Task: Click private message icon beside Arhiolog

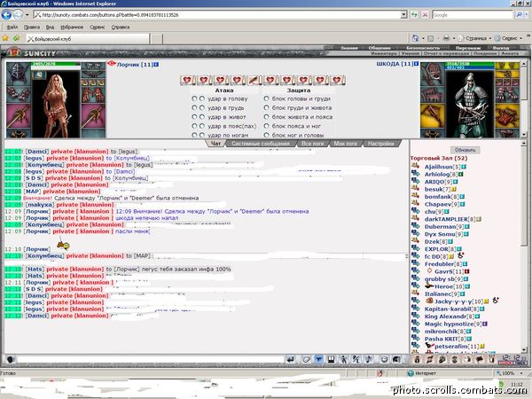Action: pos(416,174)
